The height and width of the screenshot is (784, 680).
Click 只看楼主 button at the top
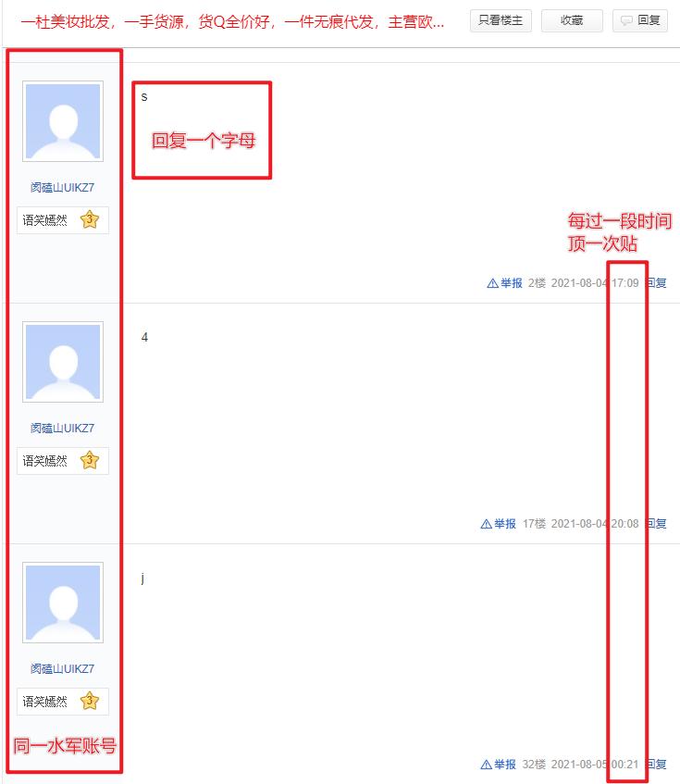click(501, 20)
